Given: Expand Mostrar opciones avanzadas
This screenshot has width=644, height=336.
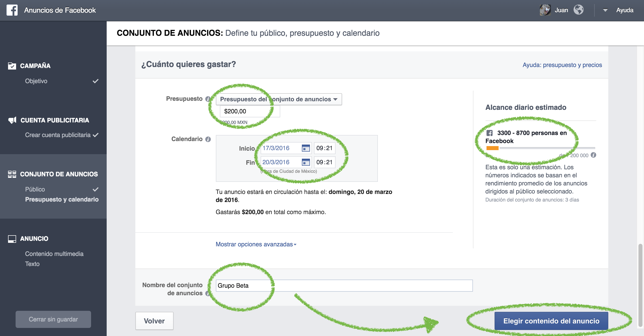Looking at the screenshot, I should coord(256,244).
